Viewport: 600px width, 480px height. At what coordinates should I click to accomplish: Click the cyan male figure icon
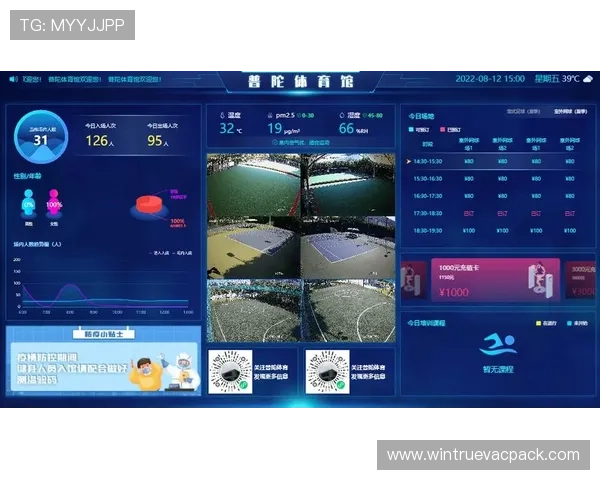click(28, 203)
